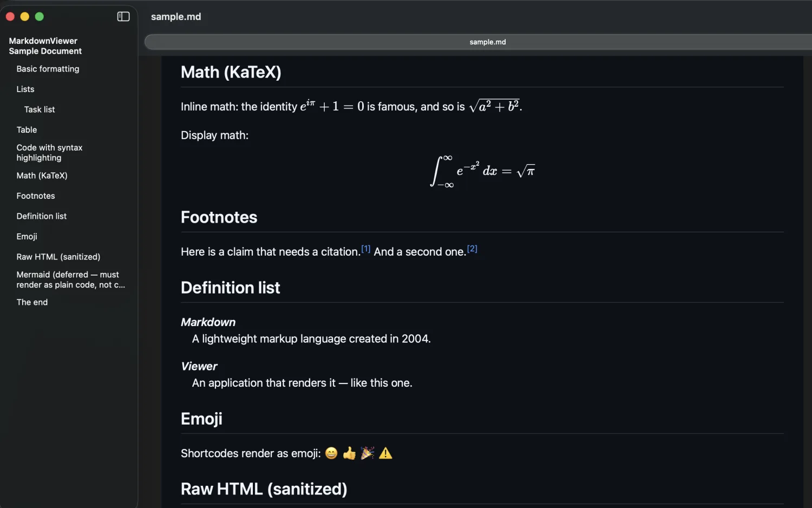Click the thumbs up emoji
This screenshot has width=812, height=508.
click(349, 453)
